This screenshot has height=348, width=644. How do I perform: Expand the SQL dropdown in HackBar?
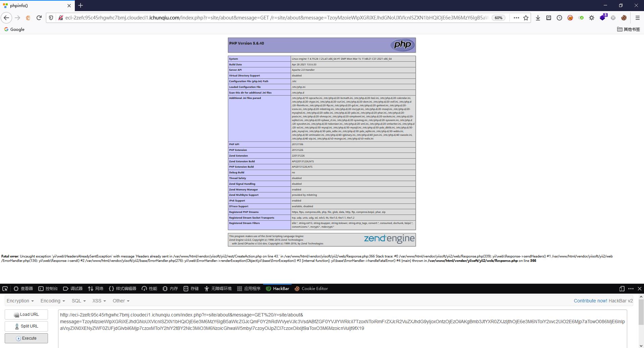(79, 301)
